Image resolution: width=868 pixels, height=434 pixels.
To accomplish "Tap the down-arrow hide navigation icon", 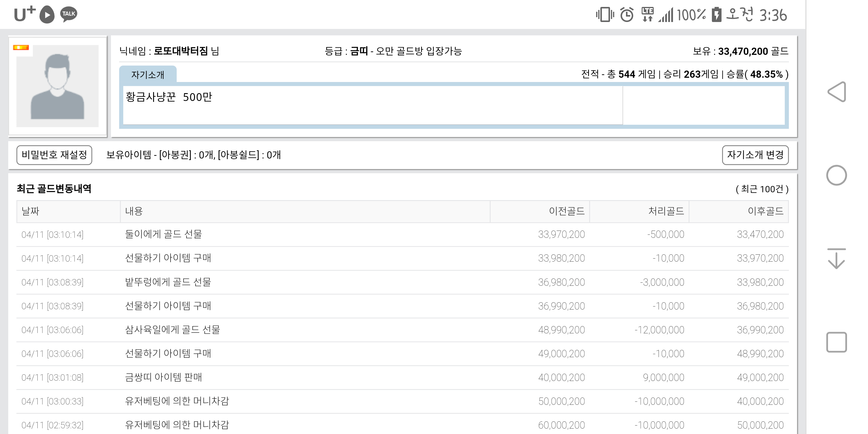I will tap(836, 259).
